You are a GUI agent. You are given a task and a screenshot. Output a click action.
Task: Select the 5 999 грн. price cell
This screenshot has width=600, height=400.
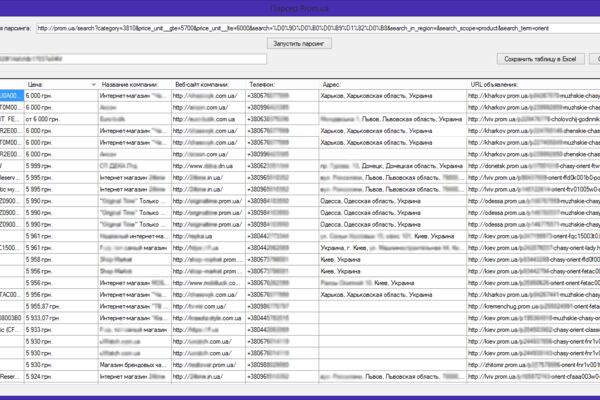pos(61,166)
